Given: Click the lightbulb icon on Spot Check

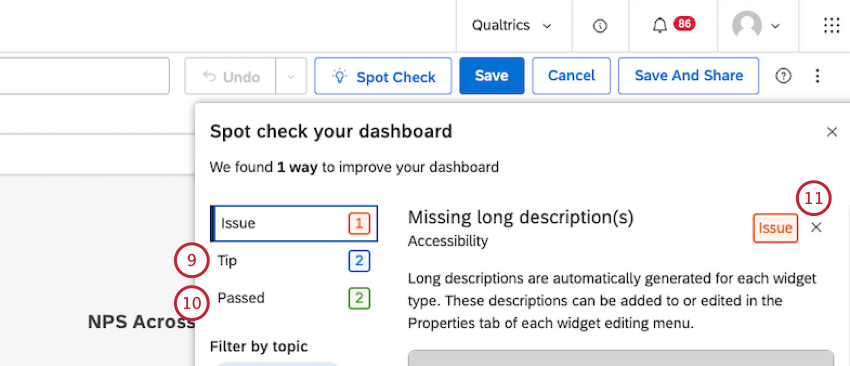Looking at the screenshot, I should (339, 76).
